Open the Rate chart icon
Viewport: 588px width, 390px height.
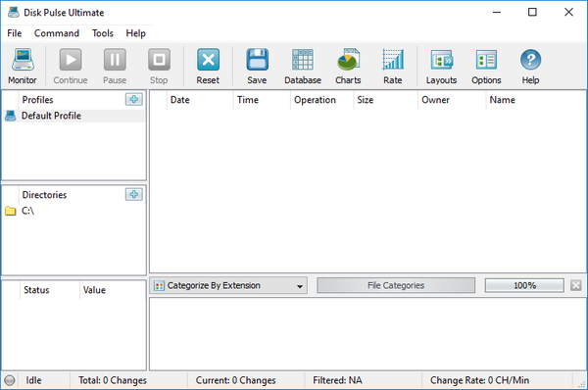coord(393,60)
